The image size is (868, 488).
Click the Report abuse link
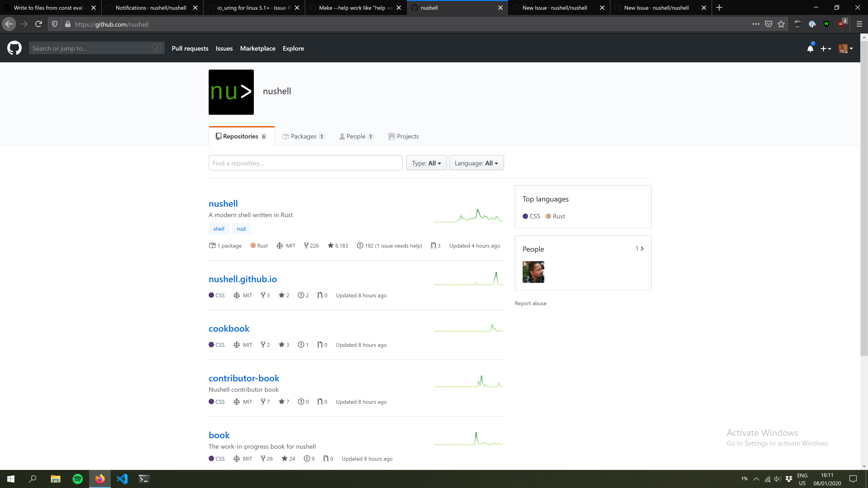(531, 303)
